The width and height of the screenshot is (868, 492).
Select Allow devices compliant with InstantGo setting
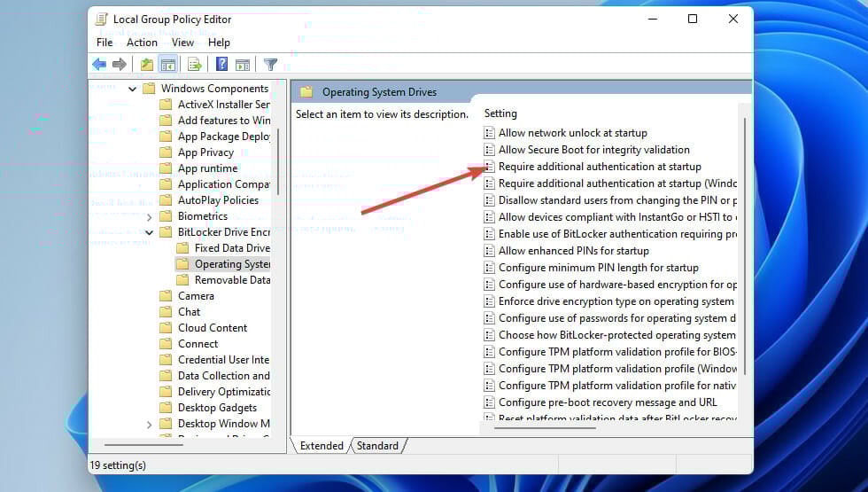click(617, 217)
